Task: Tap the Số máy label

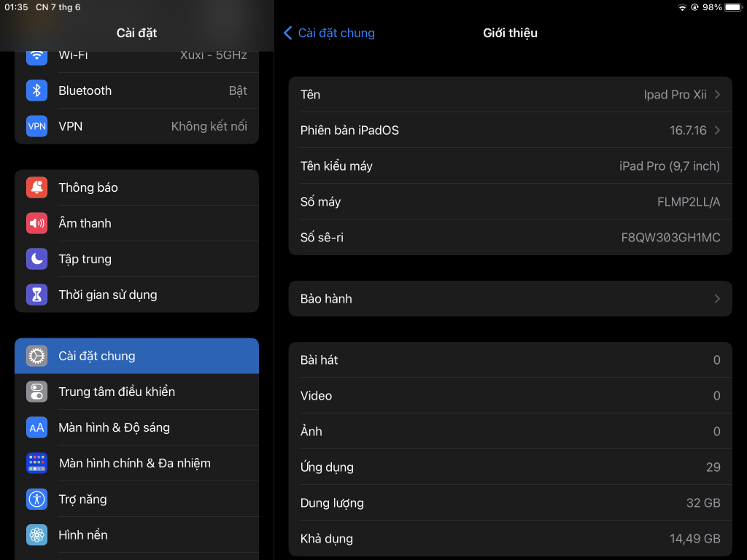Action: [x=321, y=202]
